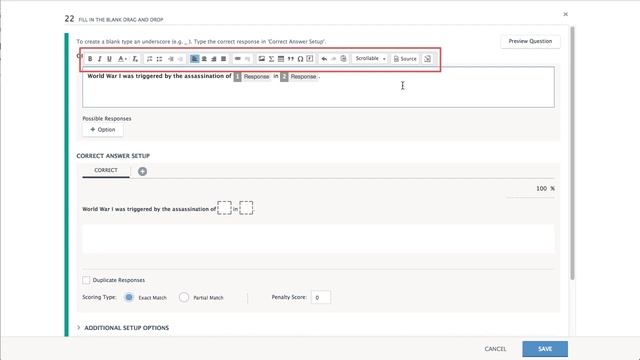Redo the last edit
The width and height of the screenshot is (640, 360).
pyautogui.click(x=333, y=59)
